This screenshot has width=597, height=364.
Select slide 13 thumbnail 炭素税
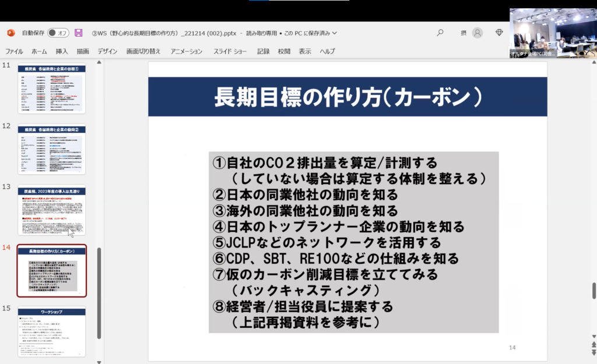(52, 210)
